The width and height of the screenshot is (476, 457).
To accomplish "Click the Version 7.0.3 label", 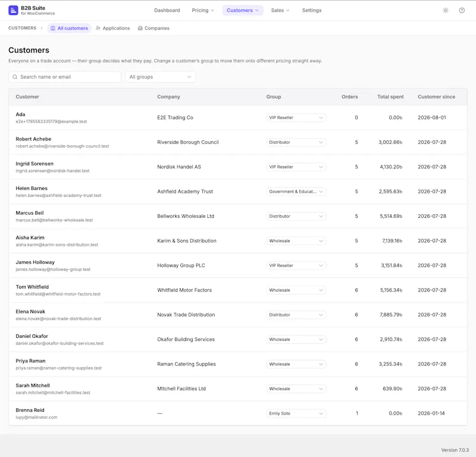I will click(x=455, y=450).
